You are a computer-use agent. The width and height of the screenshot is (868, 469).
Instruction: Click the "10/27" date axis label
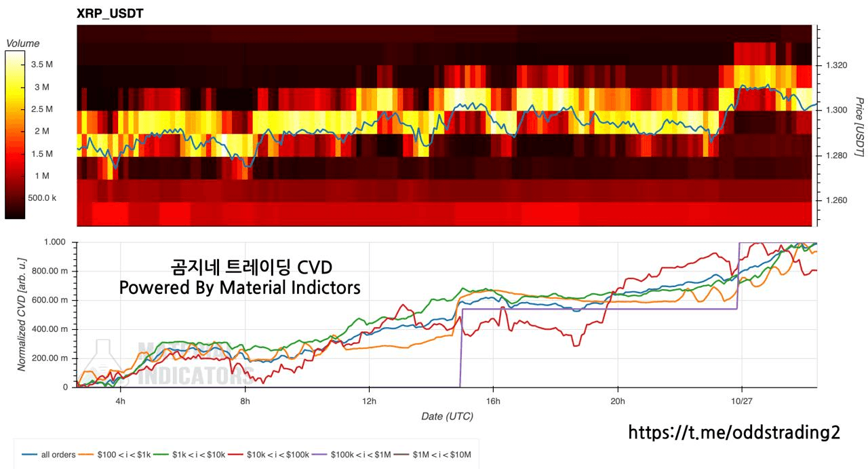741,400
